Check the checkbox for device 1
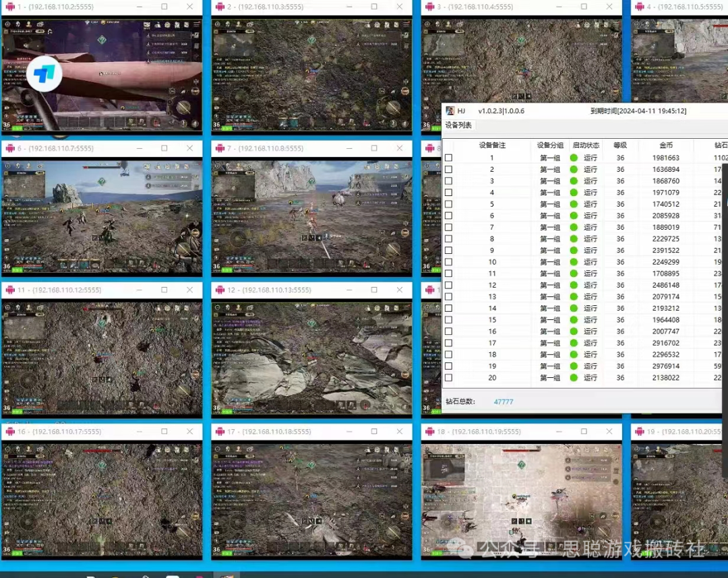The height and width of the screenshot is (578, 728). (448, 158)
